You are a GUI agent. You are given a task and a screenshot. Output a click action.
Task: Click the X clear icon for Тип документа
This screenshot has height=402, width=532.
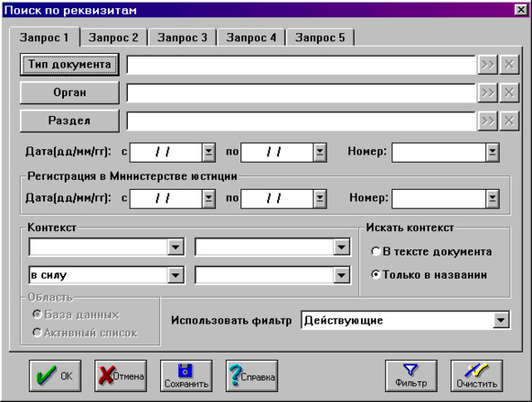pyautogui.click(x=509, y=64)
